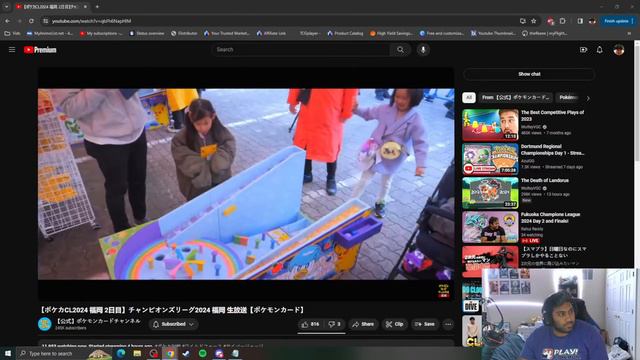Open the red extension icon in toolbar

pyautogui.click(x=551, y=21)
